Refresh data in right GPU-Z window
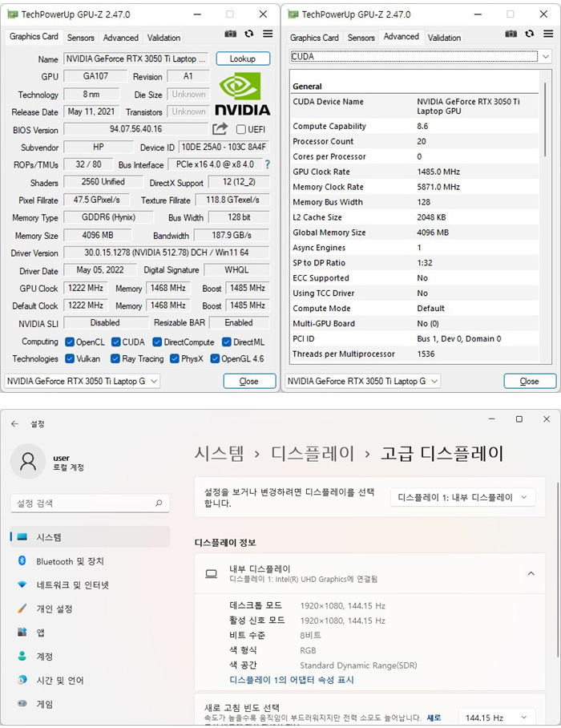 coord(530,34)
